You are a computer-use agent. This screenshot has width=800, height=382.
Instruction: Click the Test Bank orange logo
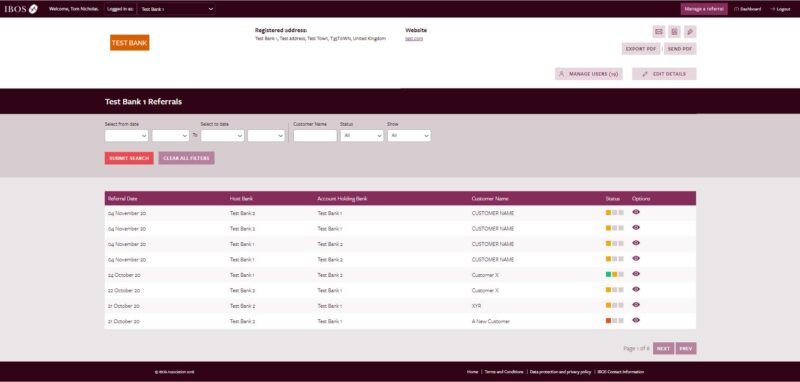click(x=130, y=43)
